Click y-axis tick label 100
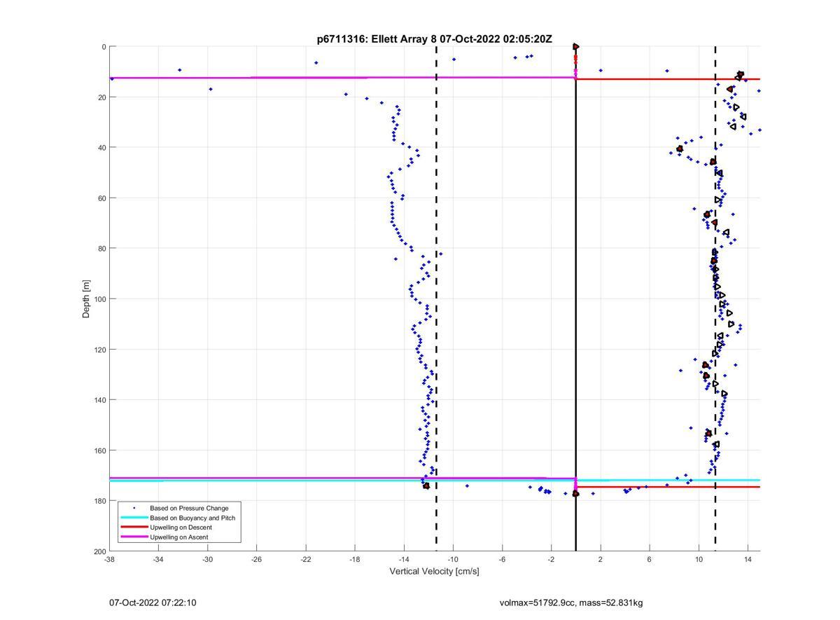 pyautogui.click(x=99, y=299)
